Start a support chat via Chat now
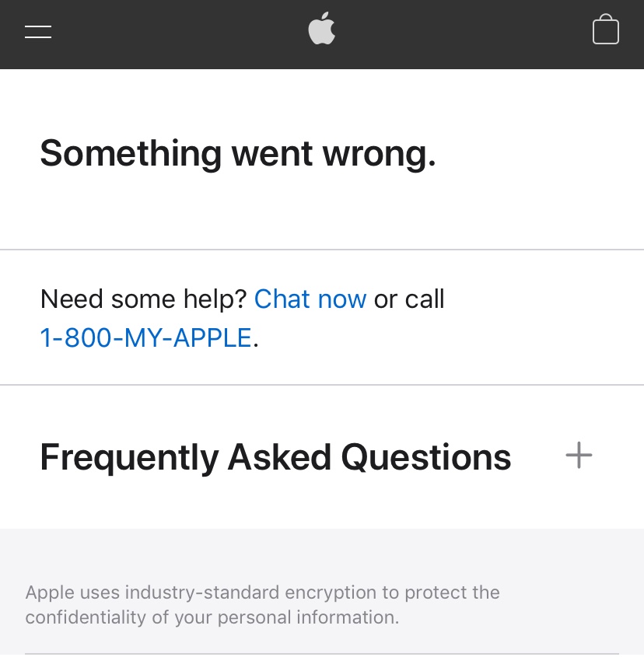644x657 pixels. [310, 299]
